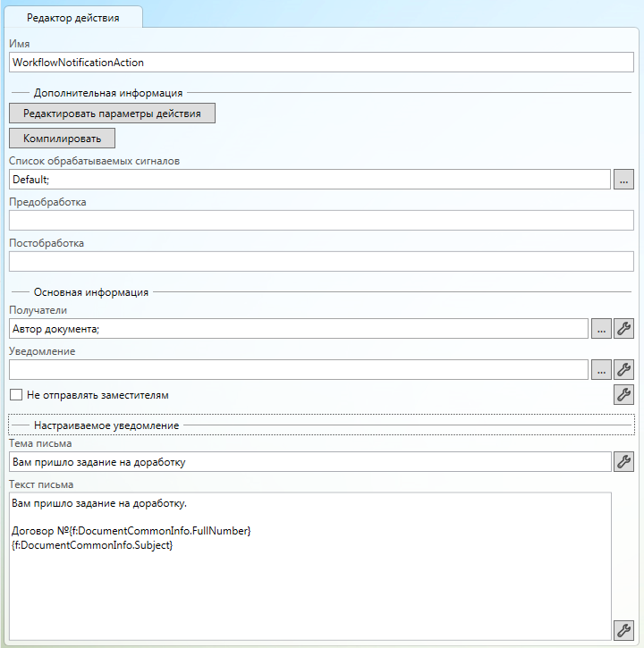
Task: Click the Список обрабатываемых сигналов field
Action: (x=309, y=180)
